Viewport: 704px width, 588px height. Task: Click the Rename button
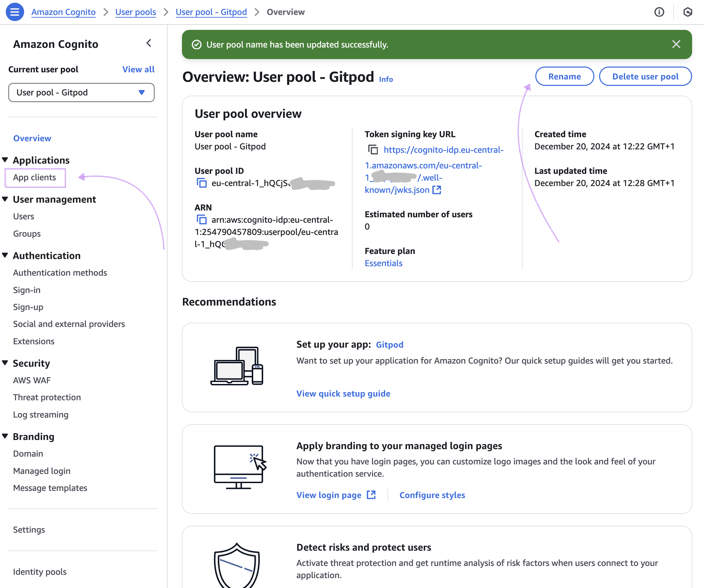[x=564, y=76]
